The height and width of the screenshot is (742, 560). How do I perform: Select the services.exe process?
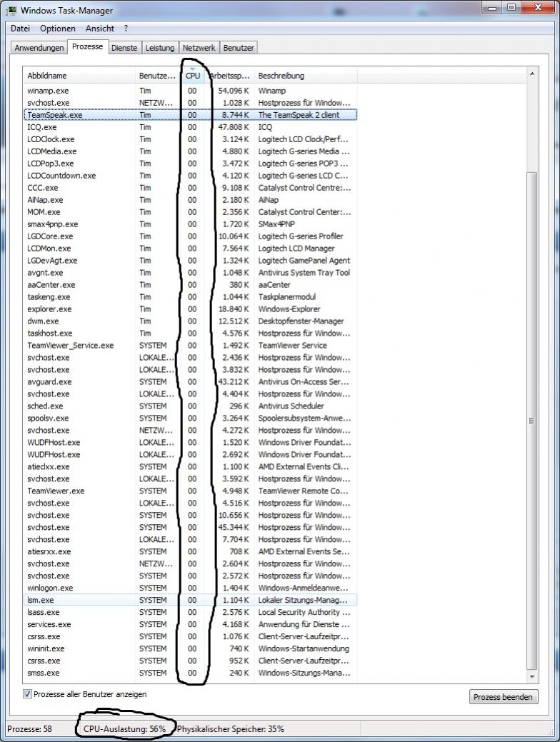click(x=190, y=625)
